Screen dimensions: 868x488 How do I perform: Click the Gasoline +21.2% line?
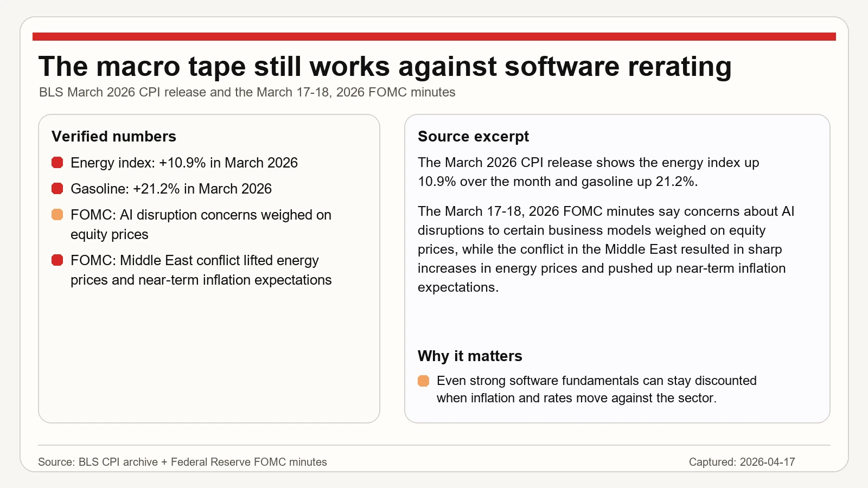tap(171, 189)
